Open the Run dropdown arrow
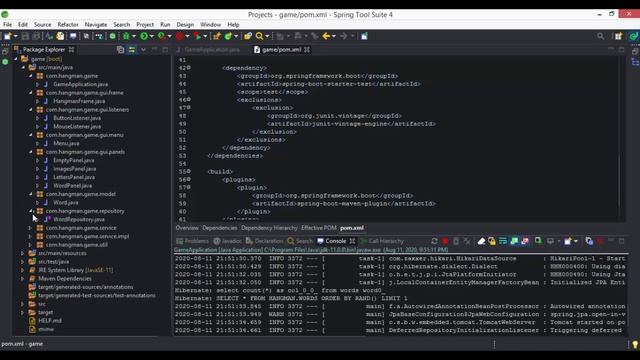 (x=151, y=36)
